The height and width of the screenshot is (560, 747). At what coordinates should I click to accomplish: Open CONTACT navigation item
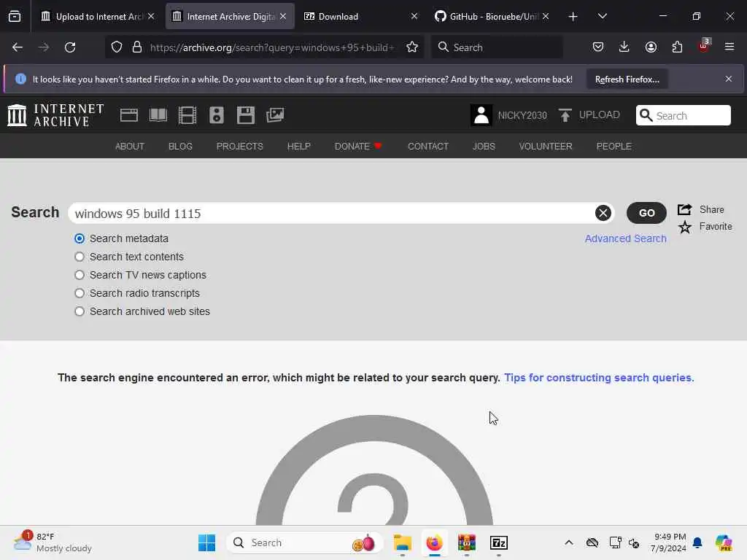(427, 146)
